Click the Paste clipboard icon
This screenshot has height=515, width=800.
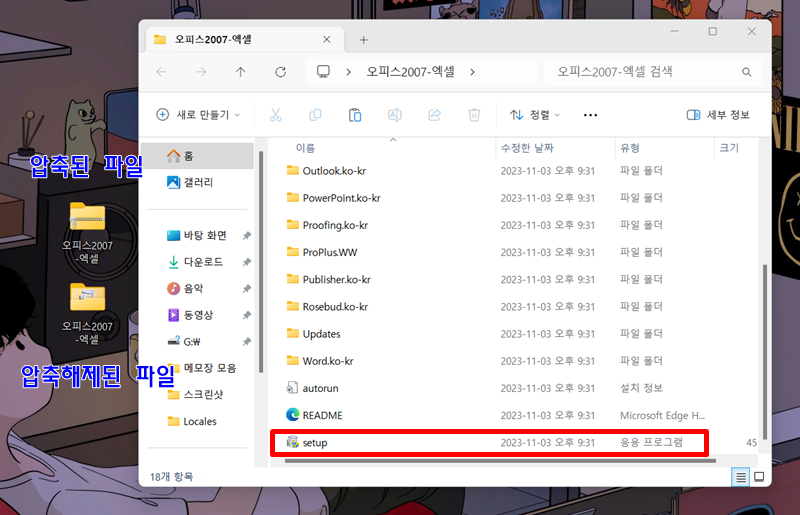[x=355, y=115]
